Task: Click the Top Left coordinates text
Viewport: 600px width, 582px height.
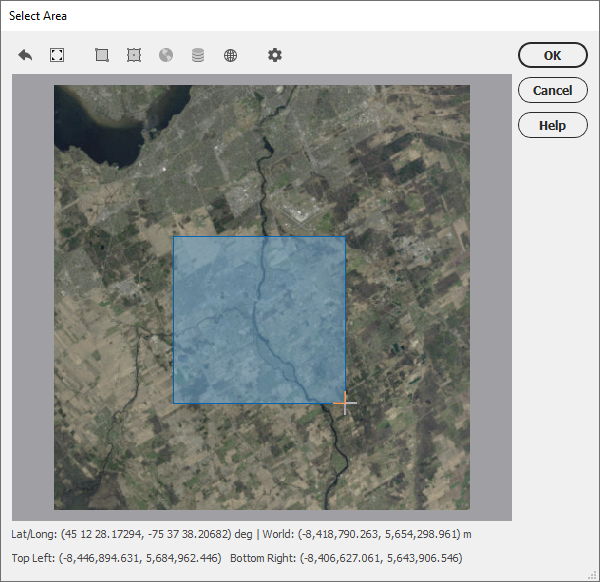Action: pyautogui.click(x=116, y=558)
